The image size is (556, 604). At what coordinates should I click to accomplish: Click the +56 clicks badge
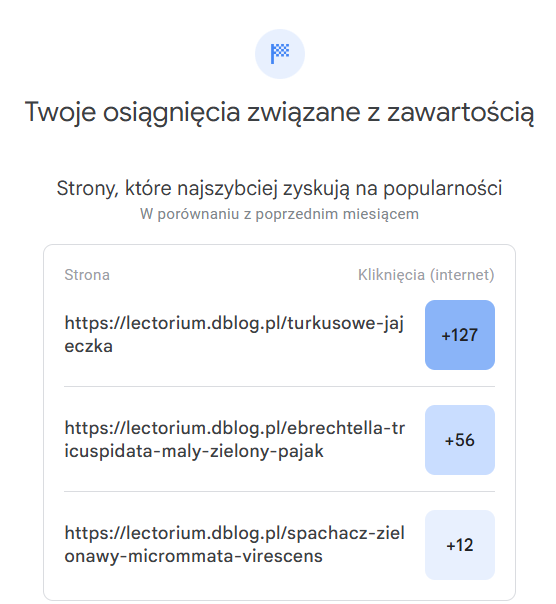460,440
